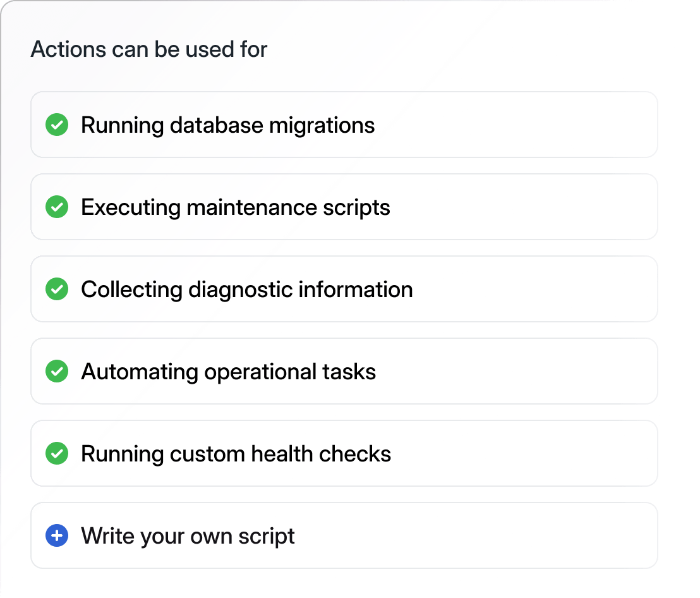This screenshot has width=700, height=598.
Task: Select the "Running database migrations" text
Action: point(227,125)
